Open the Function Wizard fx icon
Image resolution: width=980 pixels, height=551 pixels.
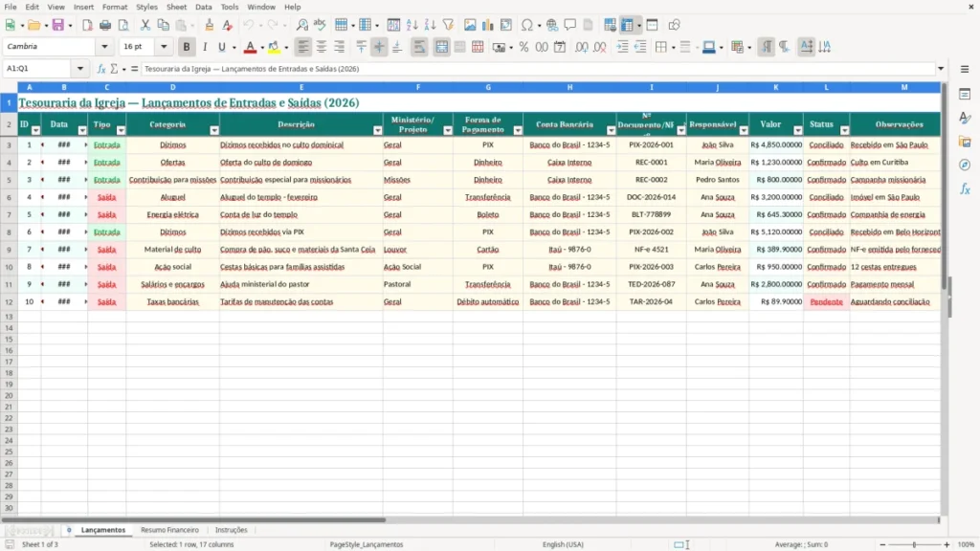pos(101,69)
